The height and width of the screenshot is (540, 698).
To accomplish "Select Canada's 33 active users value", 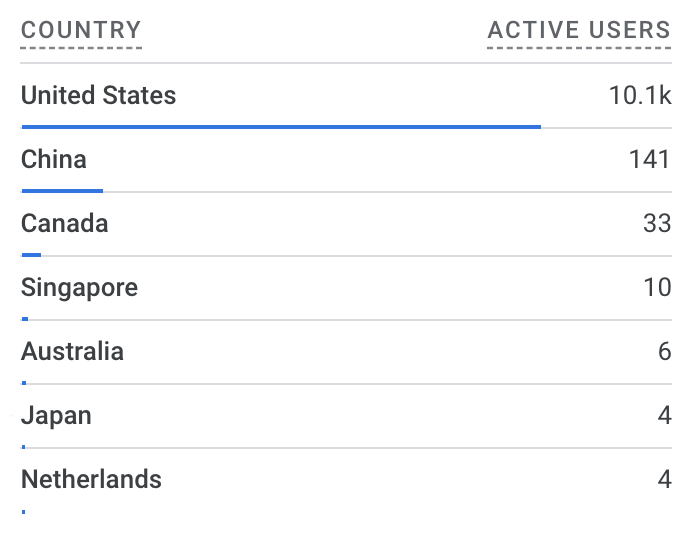I will pos(656,224).
